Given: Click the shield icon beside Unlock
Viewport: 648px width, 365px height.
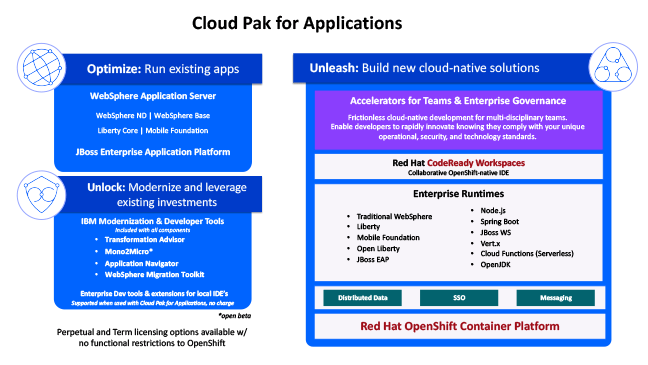Looking at the screenshot, I should click(x=41, y=195).
